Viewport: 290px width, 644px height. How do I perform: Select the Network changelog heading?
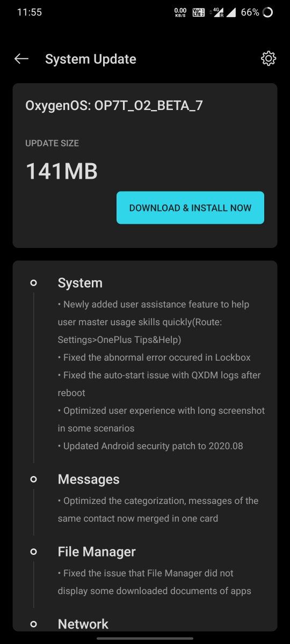point(83,624)
